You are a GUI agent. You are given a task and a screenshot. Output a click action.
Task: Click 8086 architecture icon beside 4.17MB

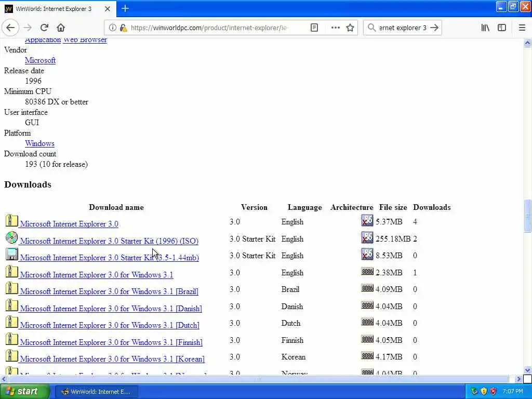tap(367, 355)
